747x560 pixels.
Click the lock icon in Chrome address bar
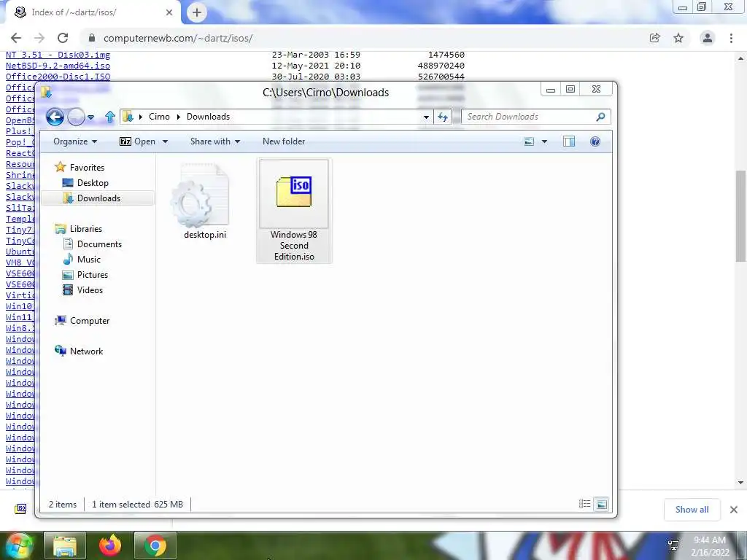(x=92, y=38)
